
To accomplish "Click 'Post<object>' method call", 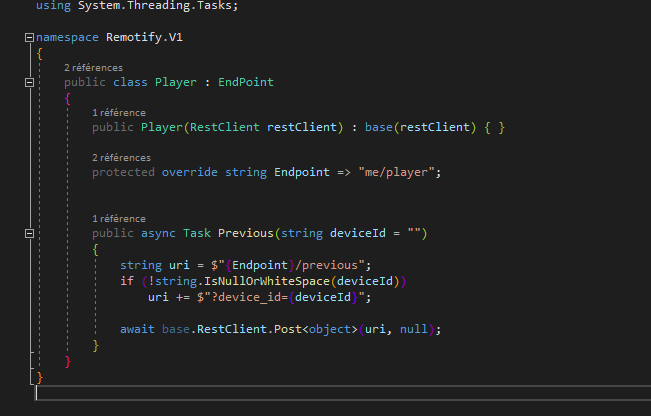I will pyautogui.click(x=316, y=329).
